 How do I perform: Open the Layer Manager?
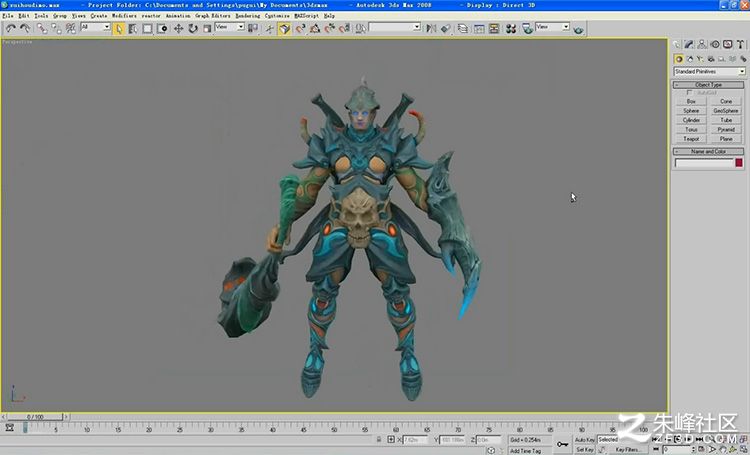click(463, 29)
